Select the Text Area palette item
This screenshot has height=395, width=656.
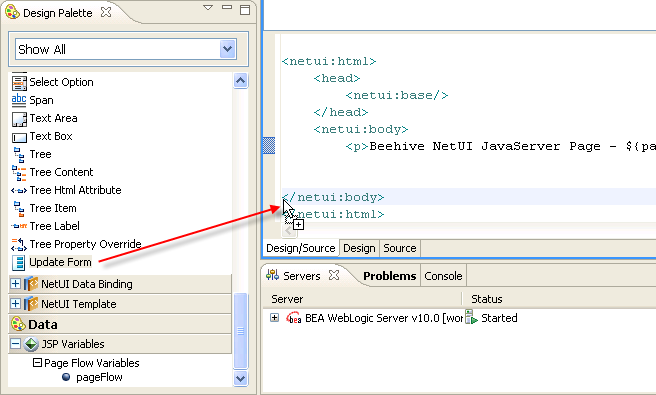pyautogui.click(x=53, y=118)
